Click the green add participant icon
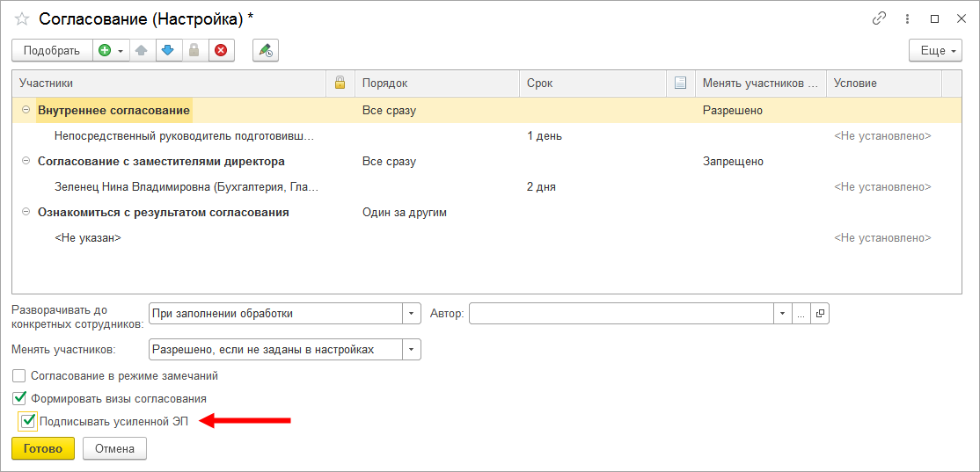980x472 pixels. [x=105, y=51]
